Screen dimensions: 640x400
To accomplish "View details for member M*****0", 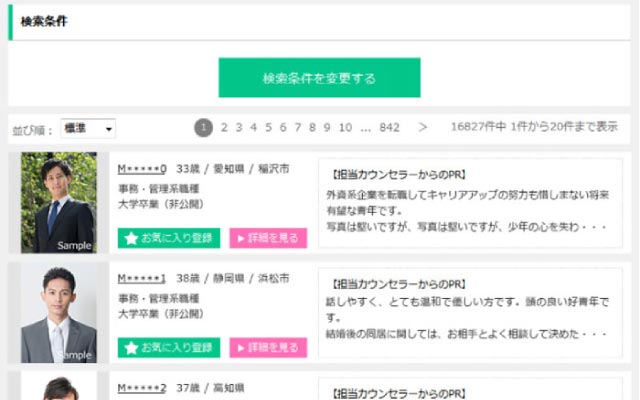I will (267, 238).
